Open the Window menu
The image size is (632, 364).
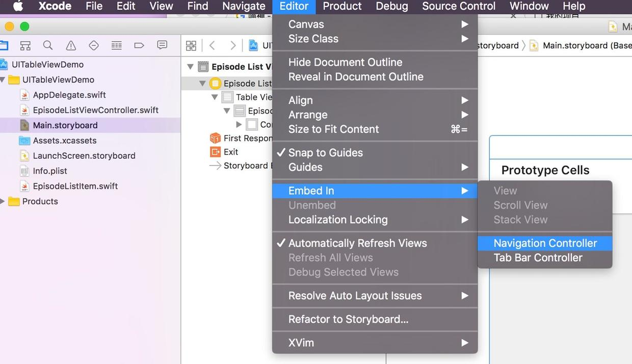tap(529, 6)
